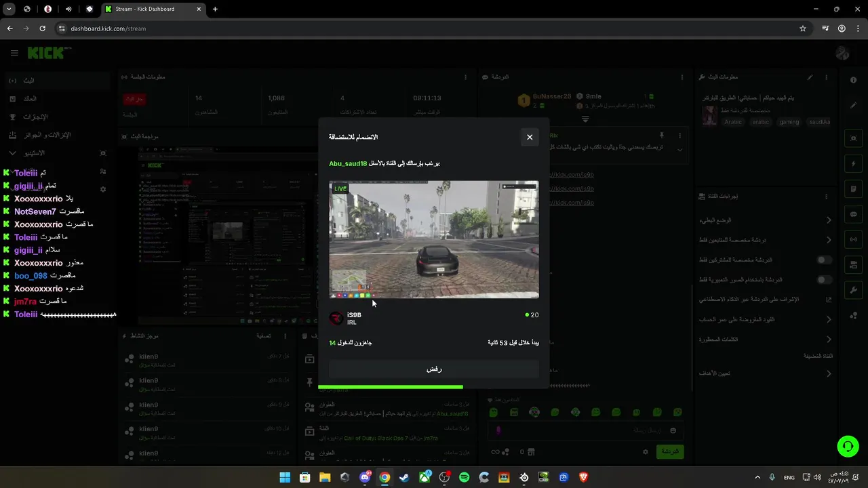The height and width of the screenshot is (488, 868).
Task: Click the wrench tools icon in right toolbar
Action: (x=854, y=290)
